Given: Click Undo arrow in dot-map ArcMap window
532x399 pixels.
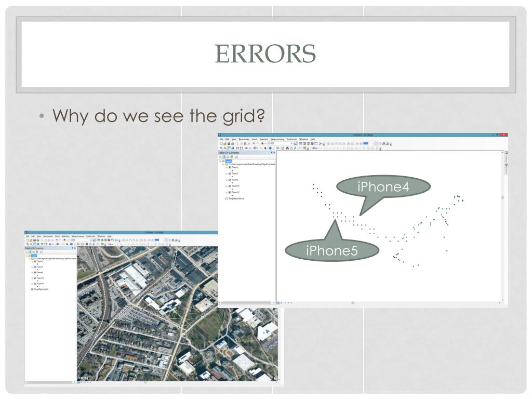Looking at the screenshot, I should (x=254, y=143).
